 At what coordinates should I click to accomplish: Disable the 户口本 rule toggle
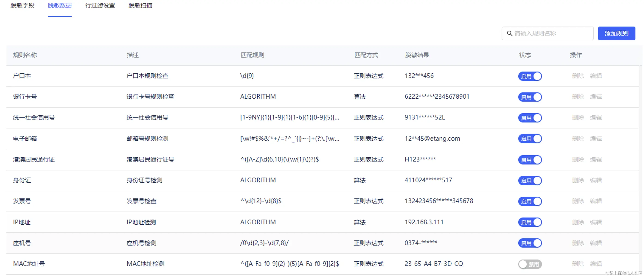tap(530, 76)
